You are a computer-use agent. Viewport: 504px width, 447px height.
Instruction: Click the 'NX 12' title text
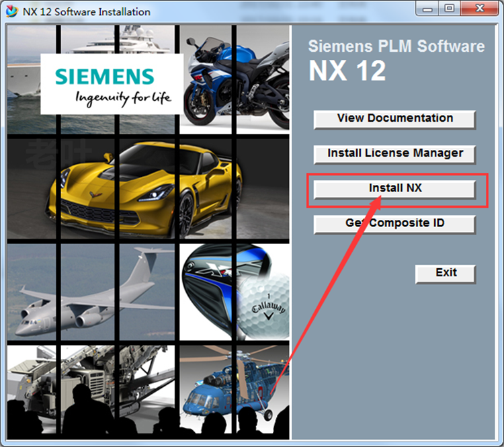point(347,71)
